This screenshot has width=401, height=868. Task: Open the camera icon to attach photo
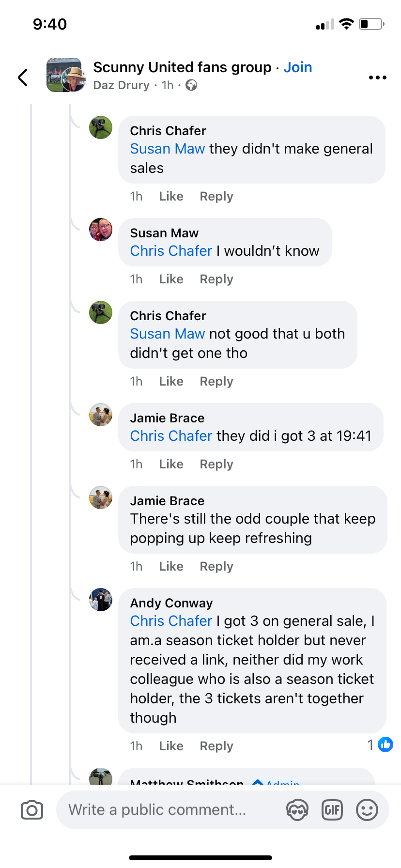(32, 810)
